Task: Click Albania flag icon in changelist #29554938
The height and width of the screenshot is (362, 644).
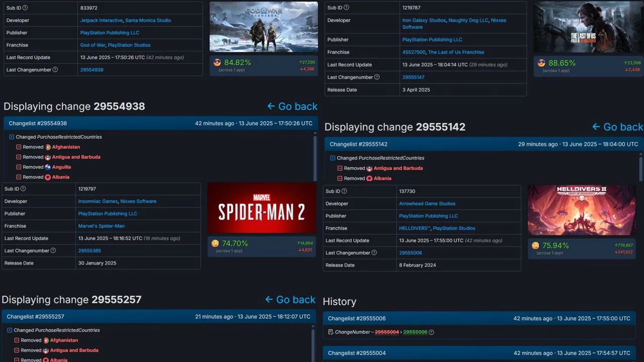Action: pyautogui.click(x=47, y=177)
